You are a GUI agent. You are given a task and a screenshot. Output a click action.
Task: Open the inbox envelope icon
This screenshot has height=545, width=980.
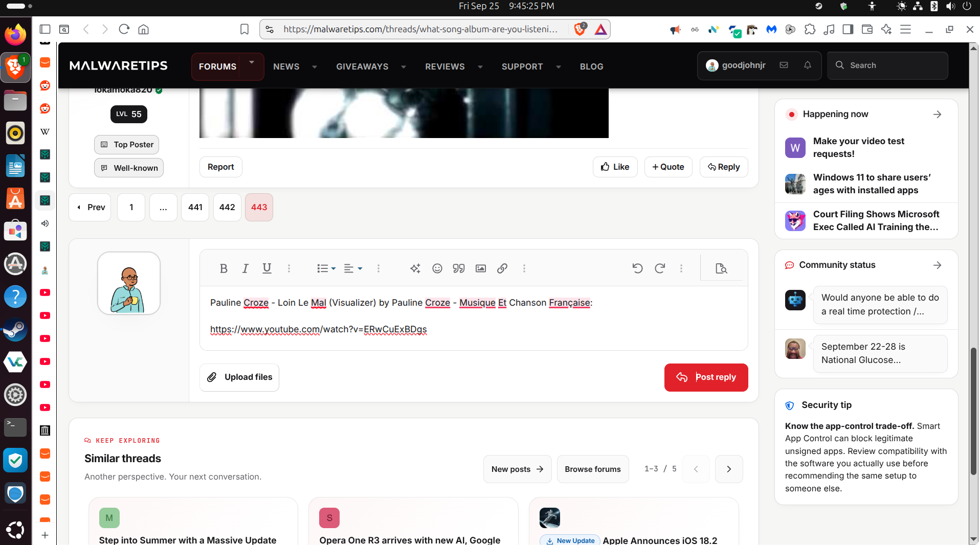(x=784, y=65)
